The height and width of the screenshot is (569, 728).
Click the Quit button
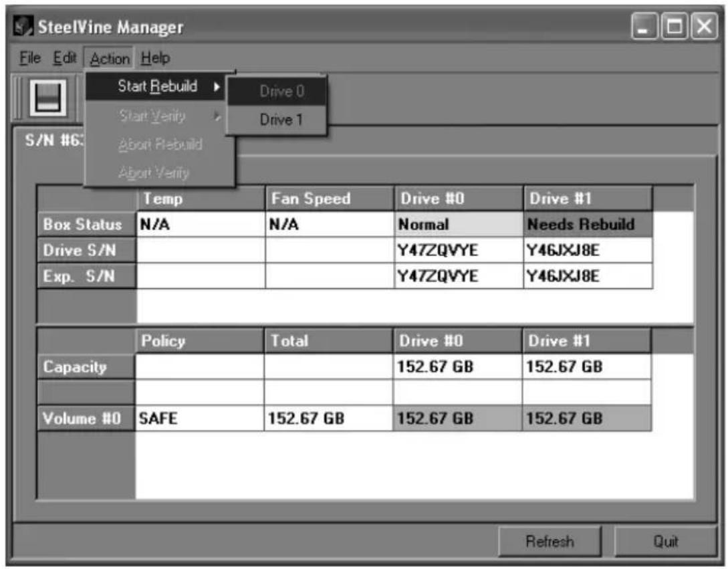[665, 541]
